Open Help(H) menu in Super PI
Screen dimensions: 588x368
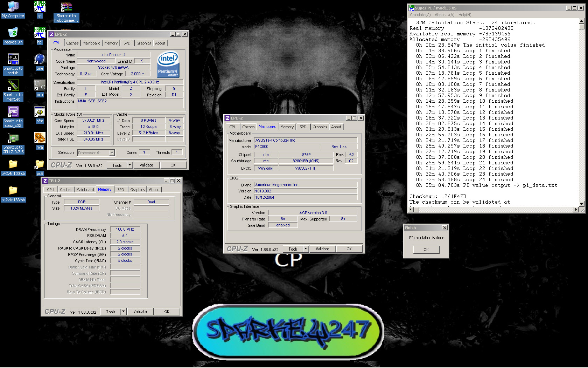point(465,15)
